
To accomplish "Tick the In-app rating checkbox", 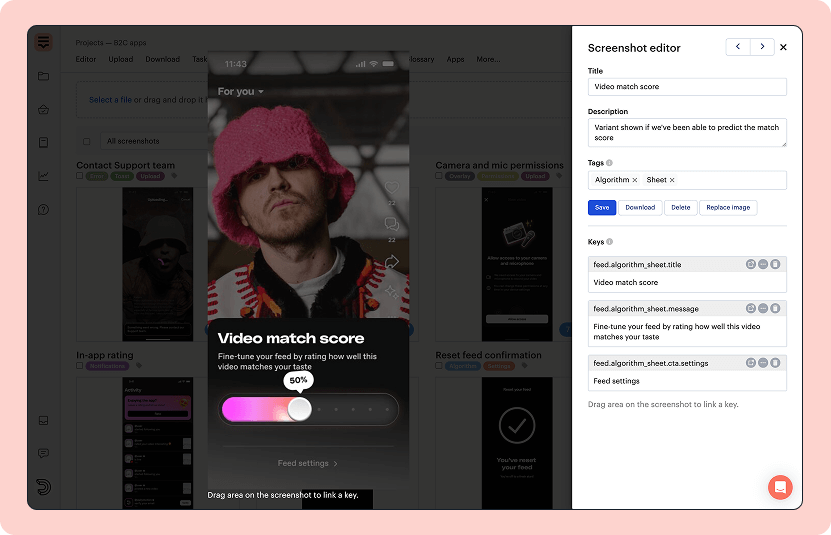I will tap(79, 366).
